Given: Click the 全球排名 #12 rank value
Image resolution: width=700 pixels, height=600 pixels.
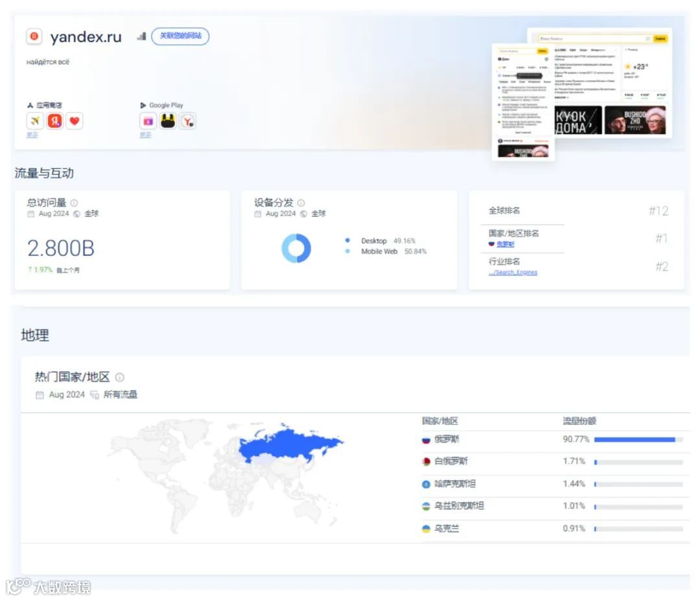Looking at the screenshot, I should pos(659,211).
